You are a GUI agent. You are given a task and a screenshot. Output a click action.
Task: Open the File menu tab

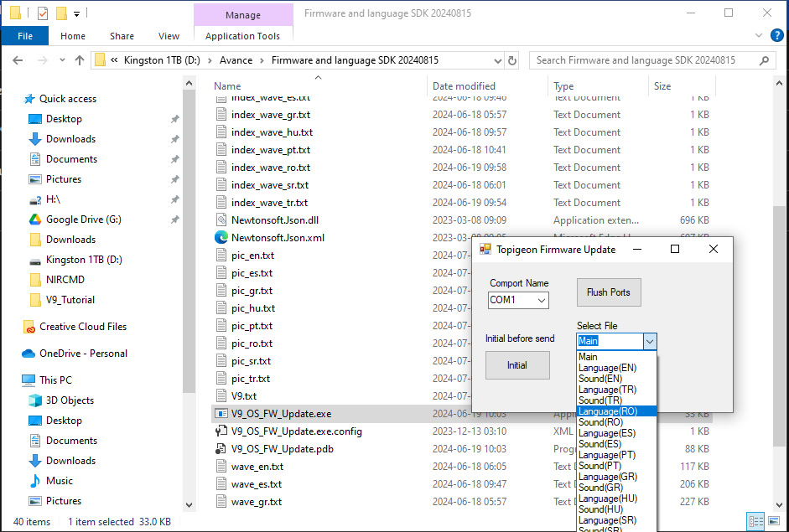pyautogui.click(x=25, y=36)
